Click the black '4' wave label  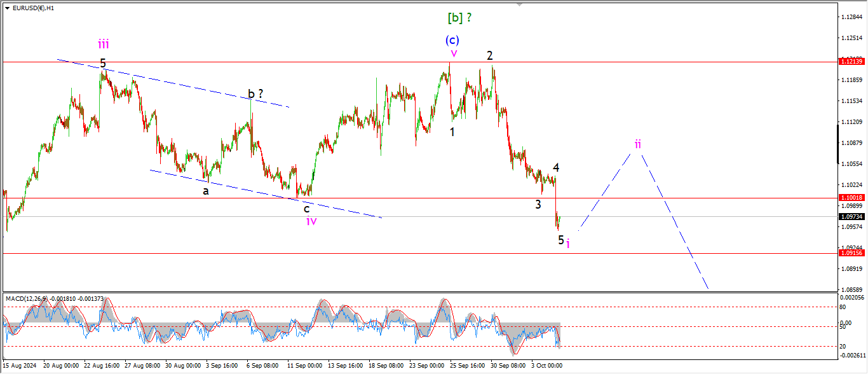556,168
